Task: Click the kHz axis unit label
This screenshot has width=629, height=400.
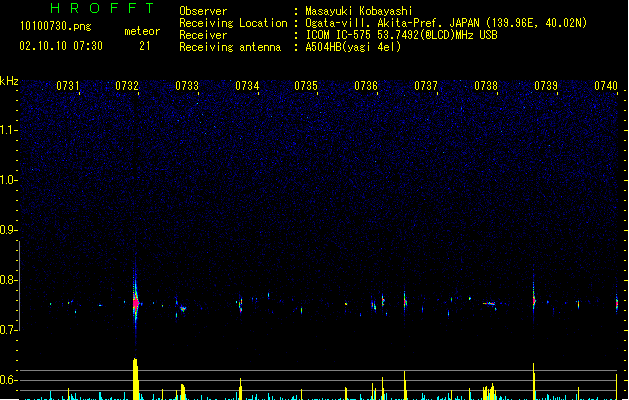Action: pos(9,81)
